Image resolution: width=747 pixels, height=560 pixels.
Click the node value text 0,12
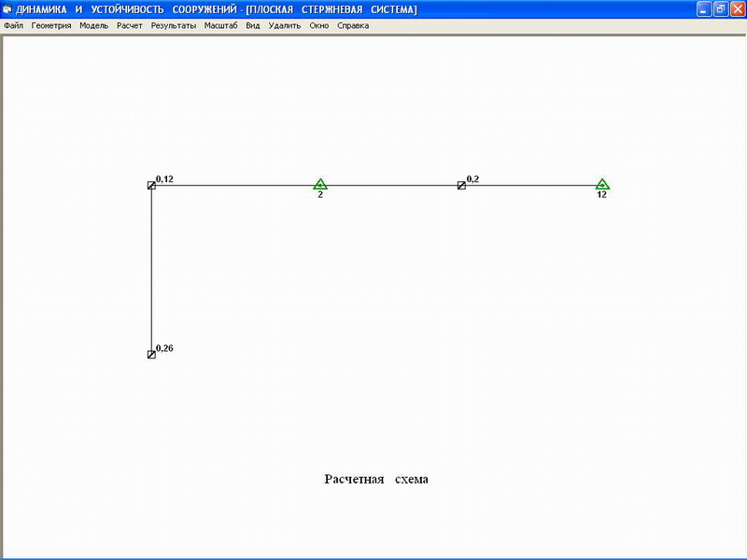point(165,179)
